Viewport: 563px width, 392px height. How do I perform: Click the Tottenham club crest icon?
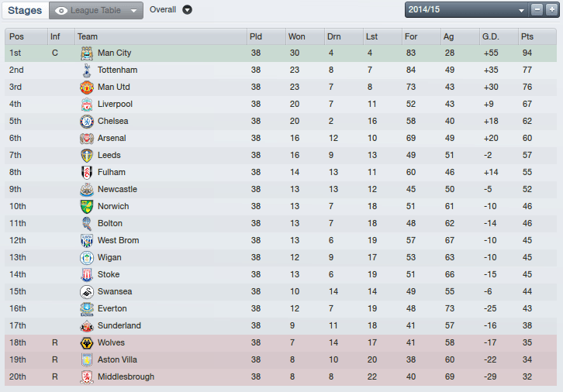pos(86,70)
